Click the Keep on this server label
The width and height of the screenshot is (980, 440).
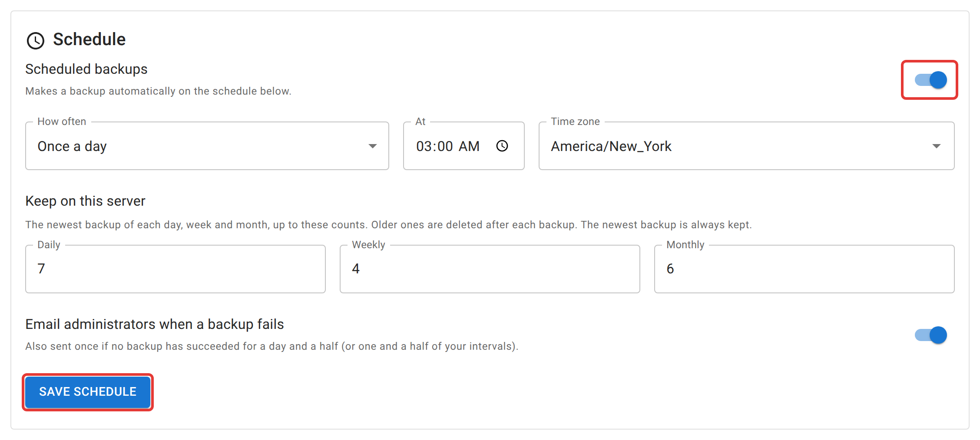[85, 201]
